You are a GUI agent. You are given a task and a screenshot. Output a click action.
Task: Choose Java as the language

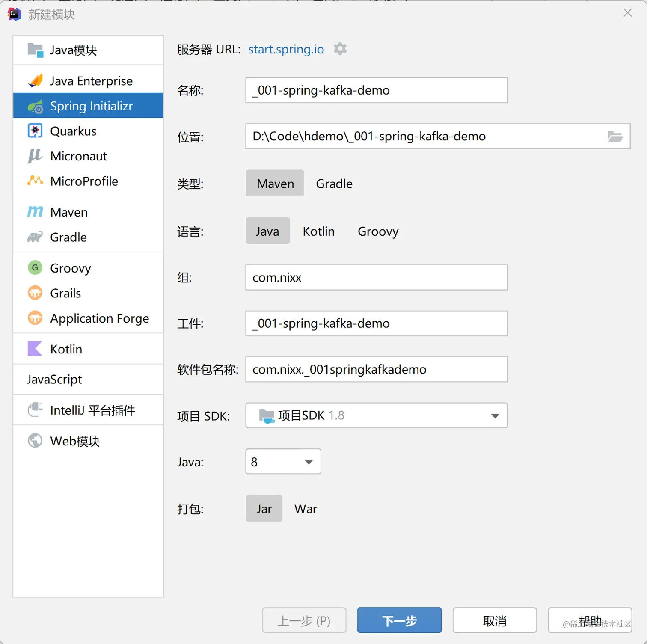coord(268,231)
